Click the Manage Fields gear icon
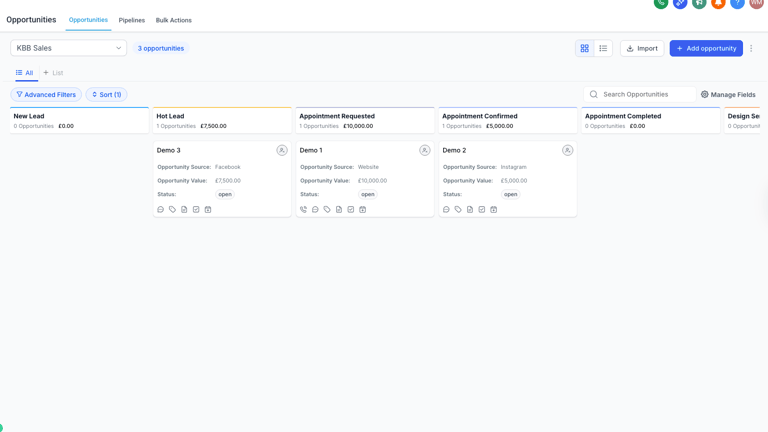The width and height of the screenshot is (768, 432). click(705, 95)
